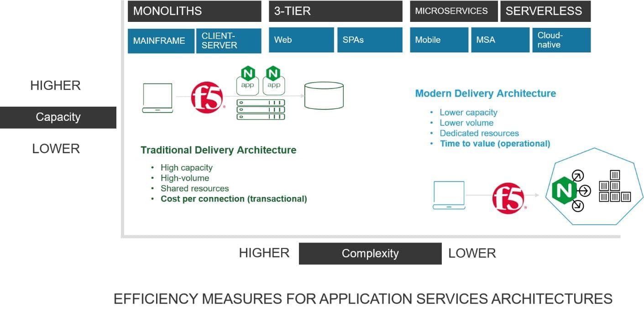Click the MAINFRAME box

(x=161, y=41)
